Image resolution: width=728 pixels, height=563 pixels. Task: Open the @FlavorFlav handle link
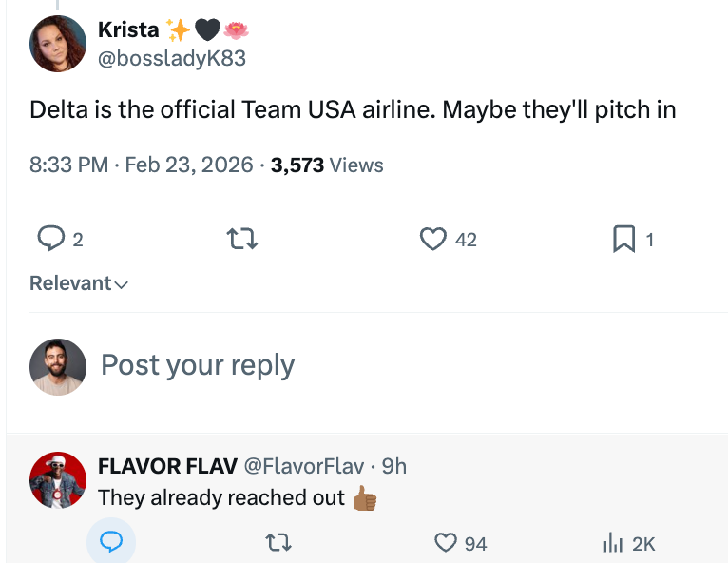pyautogui.click(x=304, y=466)
